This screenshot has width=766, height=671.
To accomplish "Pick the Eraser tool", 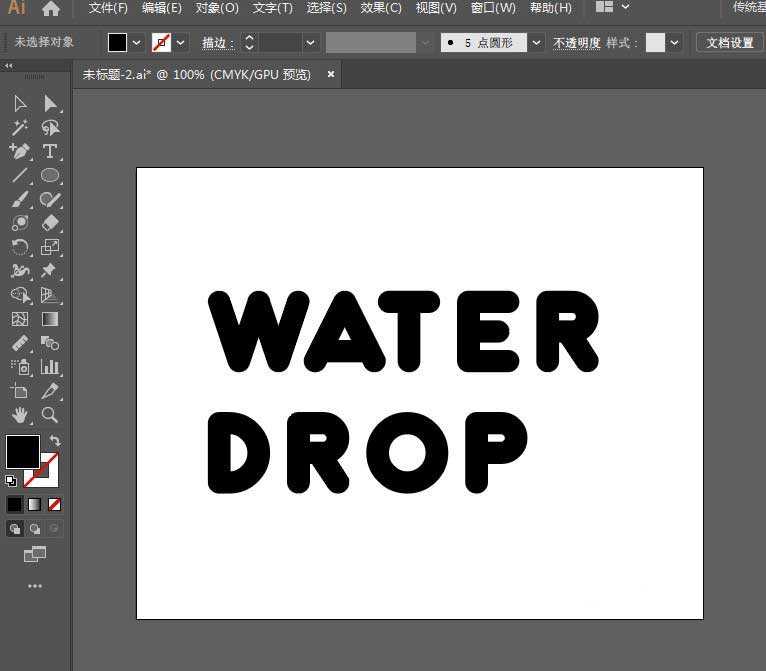I will click(50, 223).
